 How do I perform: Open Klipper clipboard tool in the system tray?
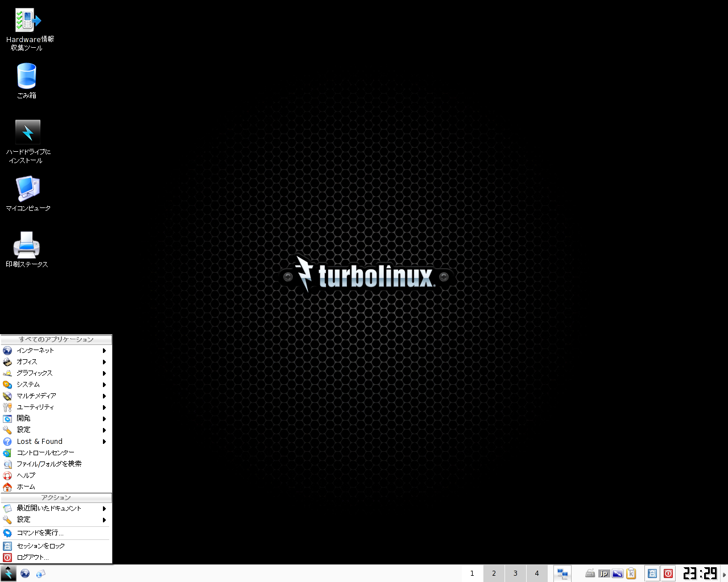coord(631,573)
